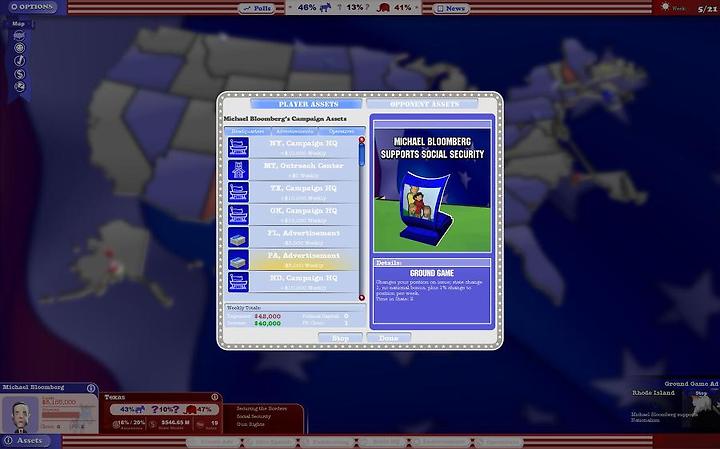Select the music note map filter icon
This screenshot has height=449, width=720.
click(x=19, y=61)
